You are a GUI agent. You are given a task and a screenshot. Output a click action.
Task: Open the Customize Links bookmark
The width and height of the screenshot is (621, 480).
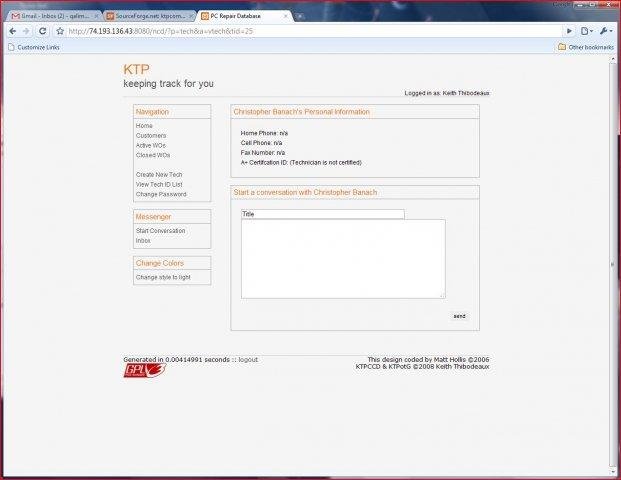[34, 47]
